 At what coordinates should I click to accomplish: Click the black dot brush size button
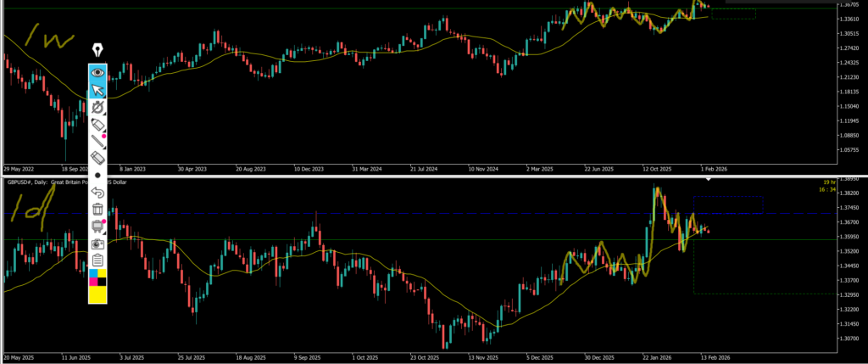tap(98, 175)
